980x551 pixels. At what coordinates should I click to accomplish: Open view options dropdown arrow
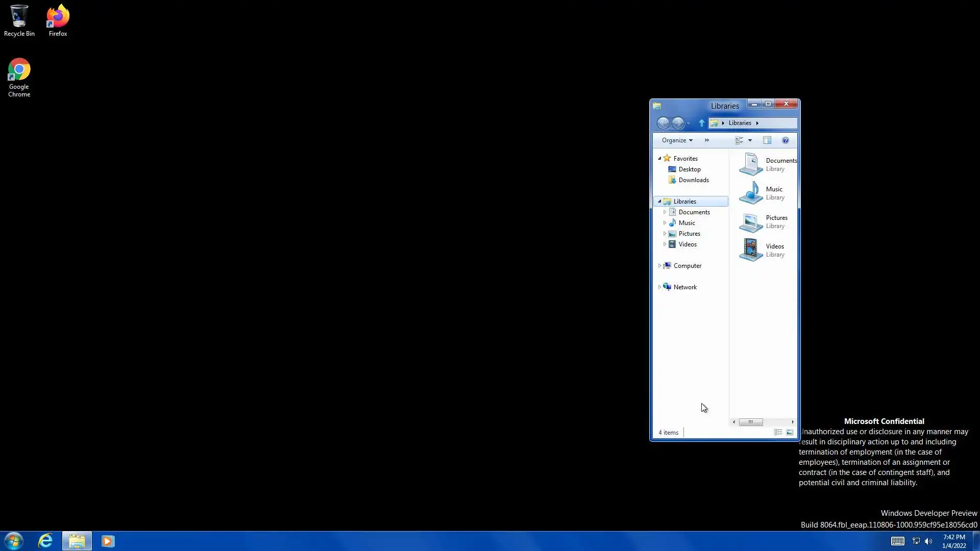pyautogui.click(x=750, y=140)
